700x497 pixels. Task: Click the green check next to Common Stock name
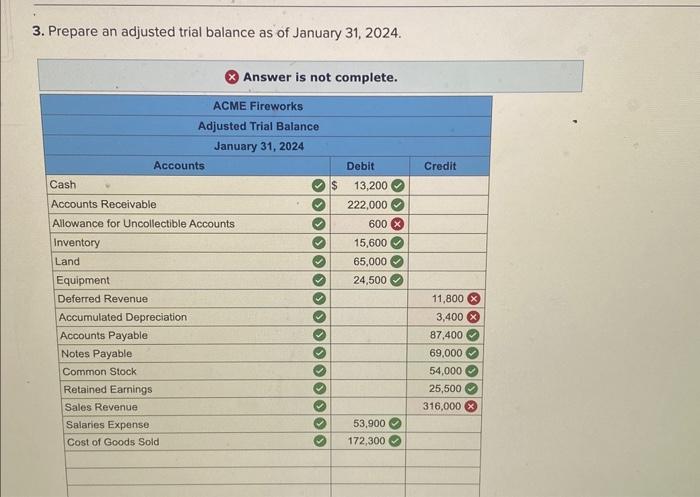tap(318, 371)
